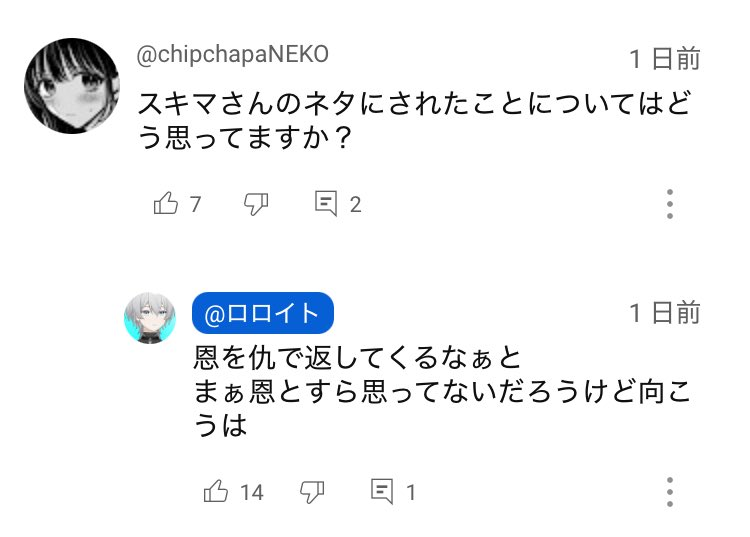Like the comment by @chipchapaNEKO

pos(165,203)
